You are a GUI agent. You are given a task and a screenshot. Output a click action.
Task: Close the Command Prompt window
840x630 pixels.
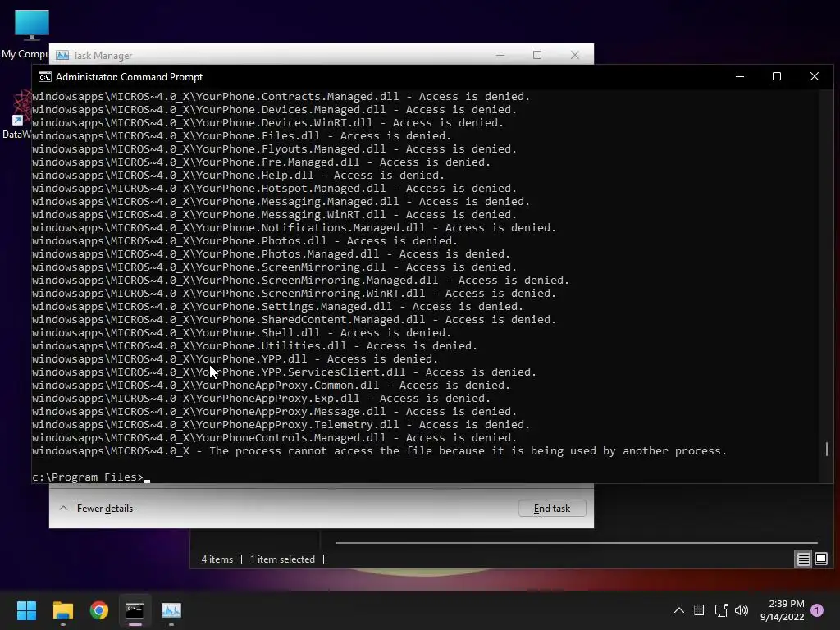(x=815, y=76)
